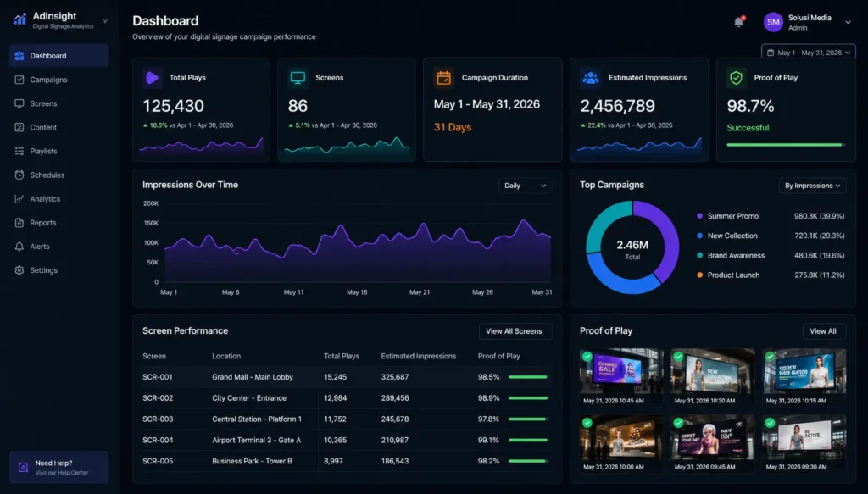Click the Schedules clock icon
The height and width of the screenshot is (494, 868).
pyautogui.click(x=19, y=175)
